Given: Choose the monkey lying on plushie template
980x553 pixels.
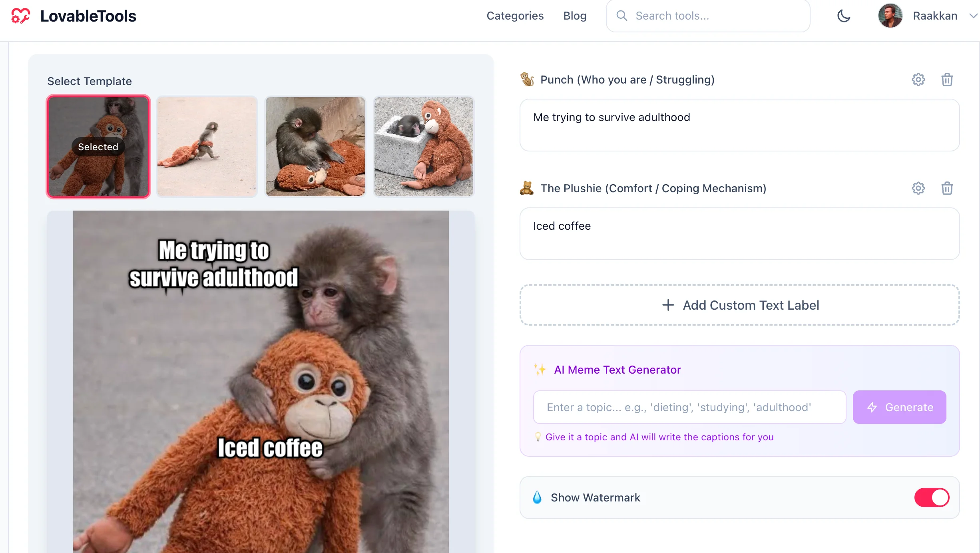Looking at the screenshot, I should click(x=315, y=147).
